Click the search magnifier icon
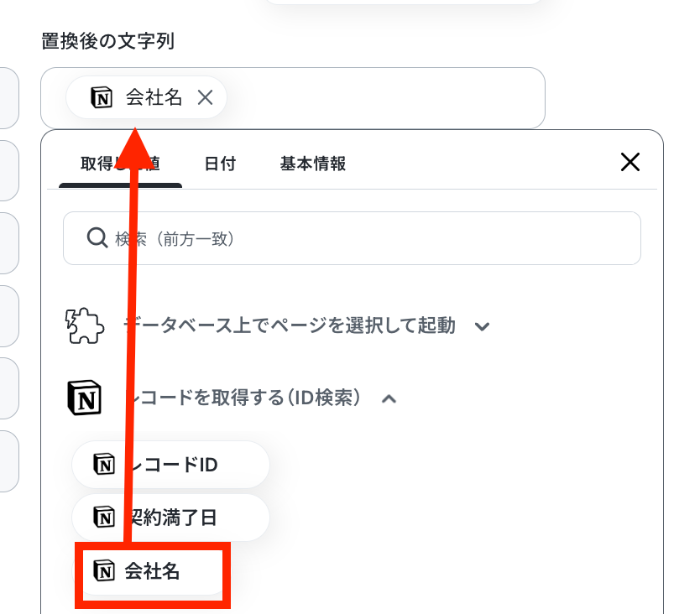This screenshot has height=614, width=700. pyautogui.click(x=97, y=238)
